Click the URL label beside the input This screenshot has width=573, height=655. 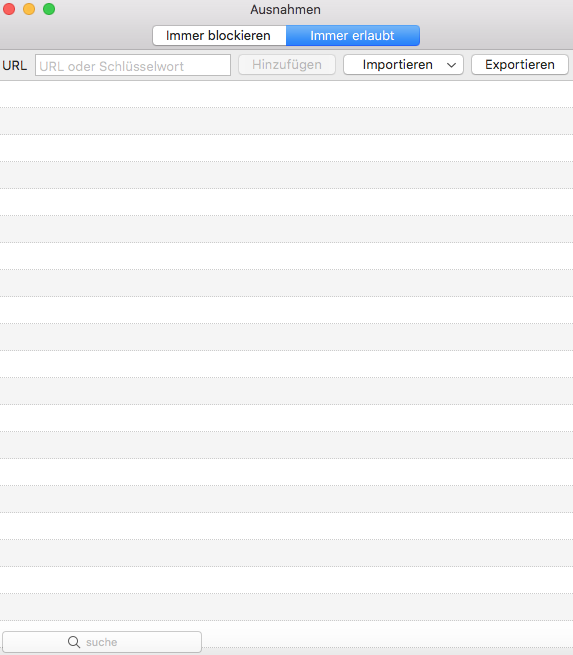click(x=14, y=66)
